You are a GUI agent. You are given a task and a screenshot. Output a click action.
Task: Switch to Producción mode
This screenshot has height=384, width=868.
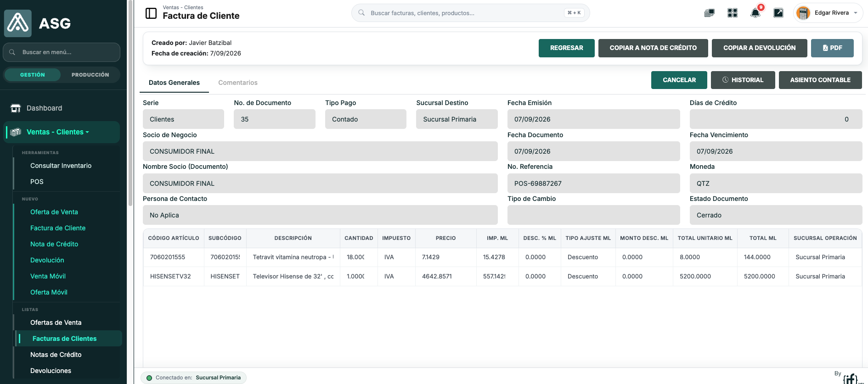pyautogui.click(x=90, y=75)
